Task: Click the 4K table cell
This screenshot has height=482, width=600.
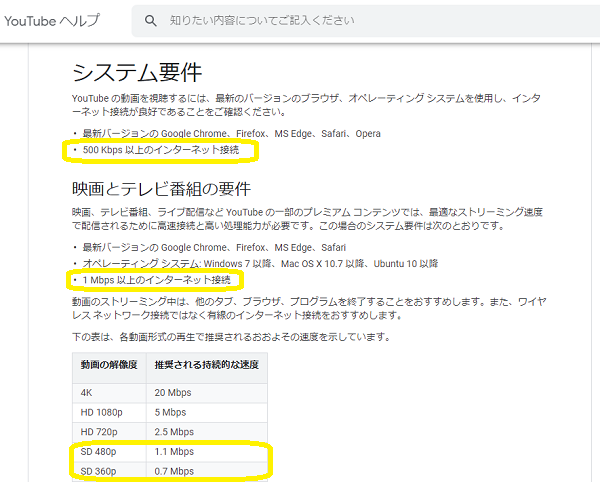Action: point(109,393)
